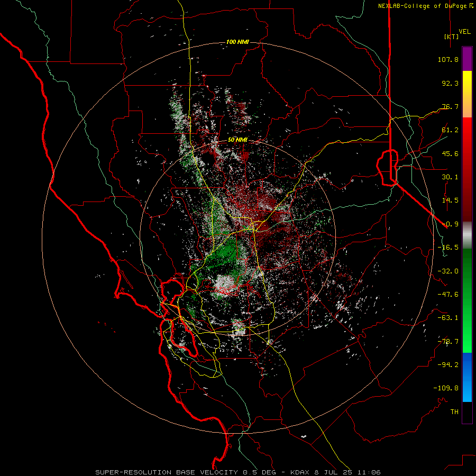Click the VEL legend title
Image resolution: width=476 pixels, height=476 pixels.
[x=464, y=32]
